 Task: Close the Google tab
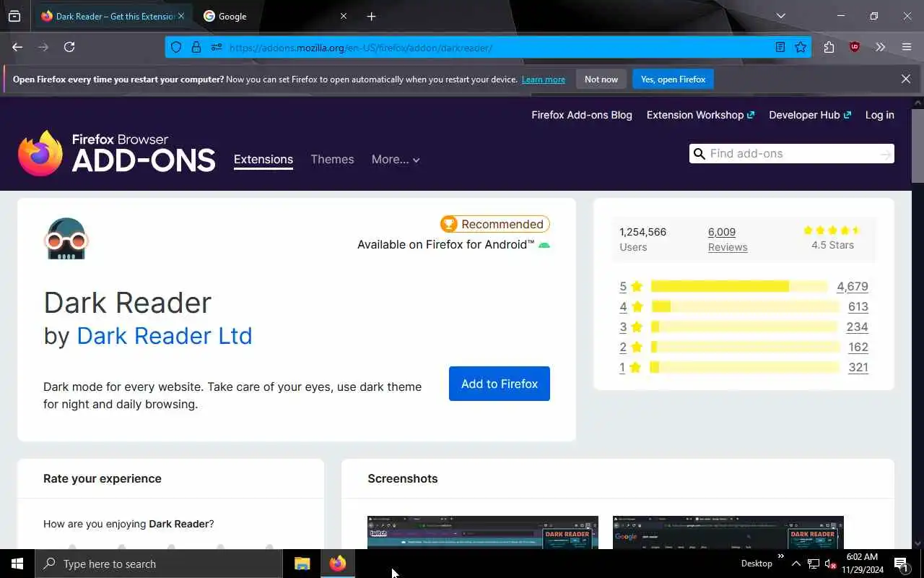click(x=344, y=16)
